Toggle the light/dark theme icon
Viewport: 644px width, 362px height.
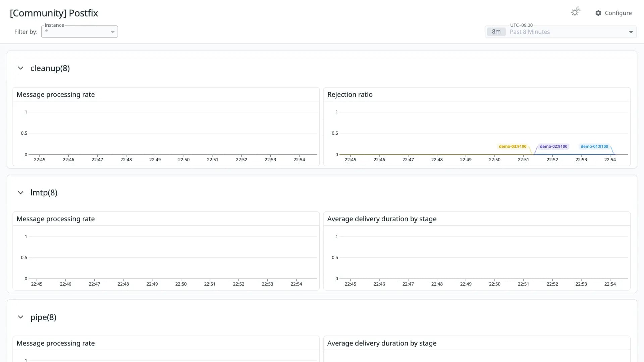tap(576, 12)
